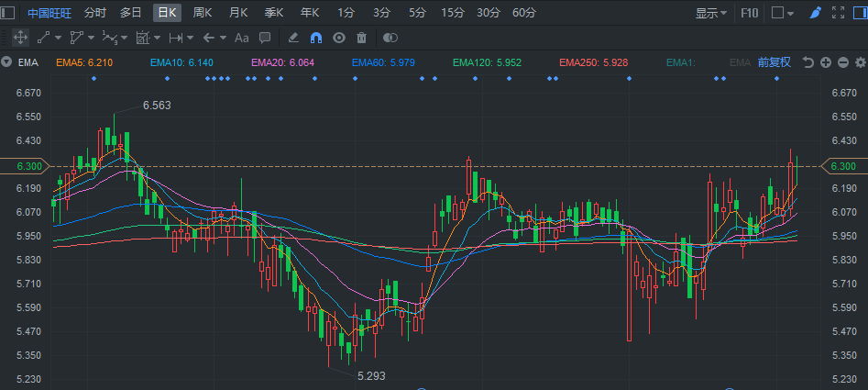Screen dimensions: 868x390
Task: Toggle the magnet snap mode
Action: click(316, 38)
